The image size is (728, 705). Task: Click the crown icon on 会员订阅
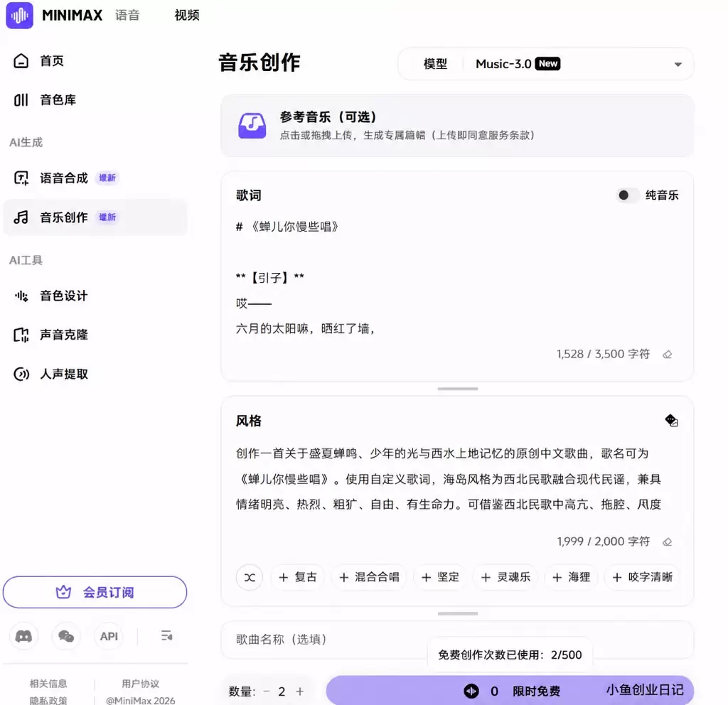click(x=63, y=592)
